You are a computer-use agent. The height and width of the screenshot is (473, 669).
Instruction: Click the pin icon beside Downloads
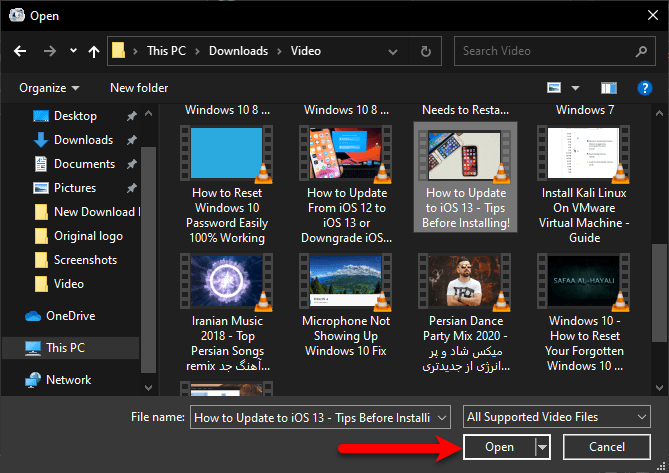tap(132, 140)
